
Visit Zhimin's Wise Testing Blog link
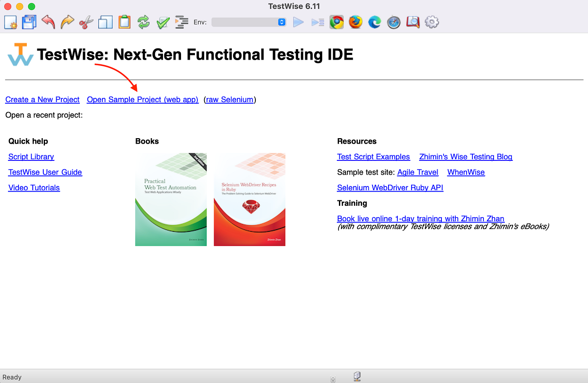click(466, 157)
